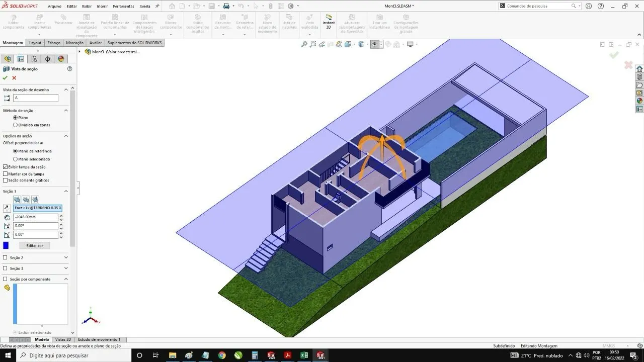Click the Zoom to Area icon
The width and height of the screenshot is (644, 362).
click(x=313, y=44)
